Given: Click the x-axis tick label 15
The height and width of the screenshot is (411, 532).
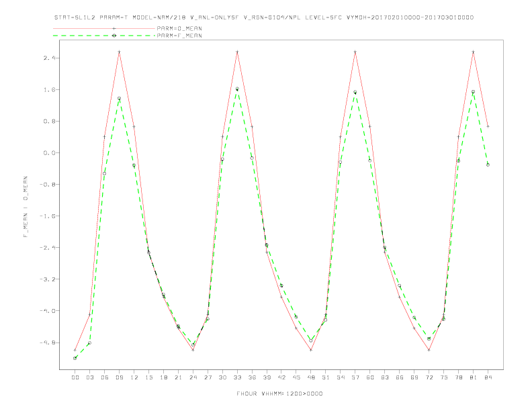Looking at the screenshot, I should pyautogui.click(x=149, y=377).
